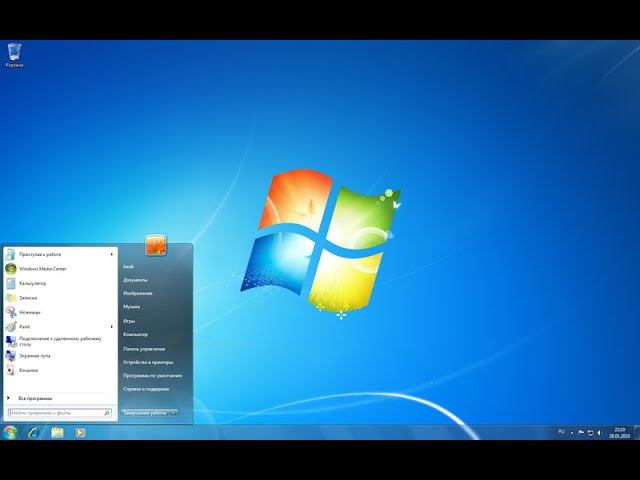The width and height of the screenshot is (640, 480).
Task: Click the user account flower picture
Action: 156,245
